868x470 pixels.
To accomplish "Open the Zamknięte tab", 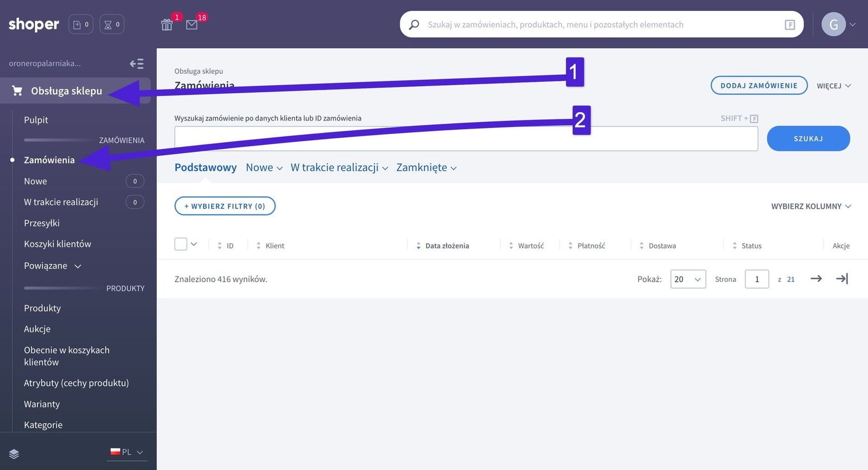I will tap(426, 168).
